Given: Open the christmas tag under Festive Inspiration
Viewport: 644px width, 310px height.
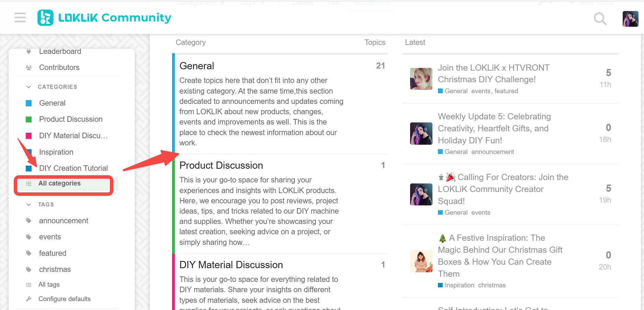Looking at the screenshot, I should tap(492, 285).
